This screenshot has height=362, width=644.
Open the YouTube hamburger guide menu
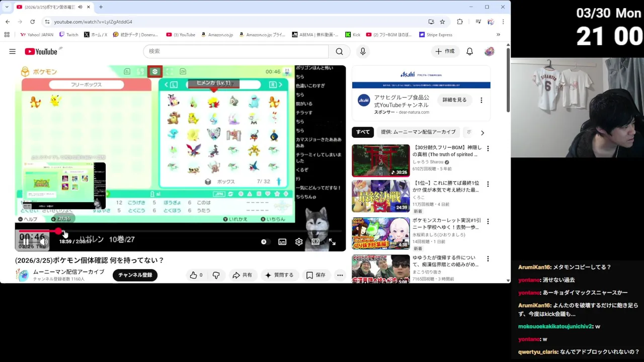click(12, 51)
